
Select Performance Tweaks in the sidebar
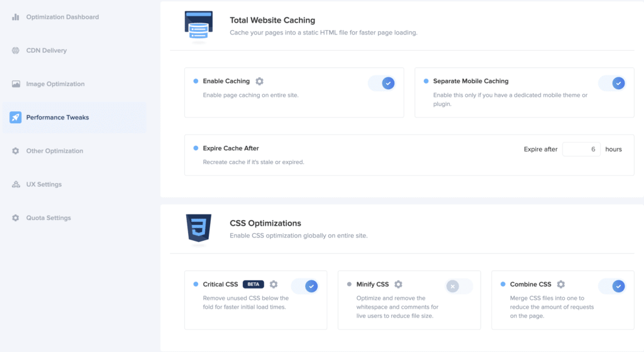coord(57,118)
